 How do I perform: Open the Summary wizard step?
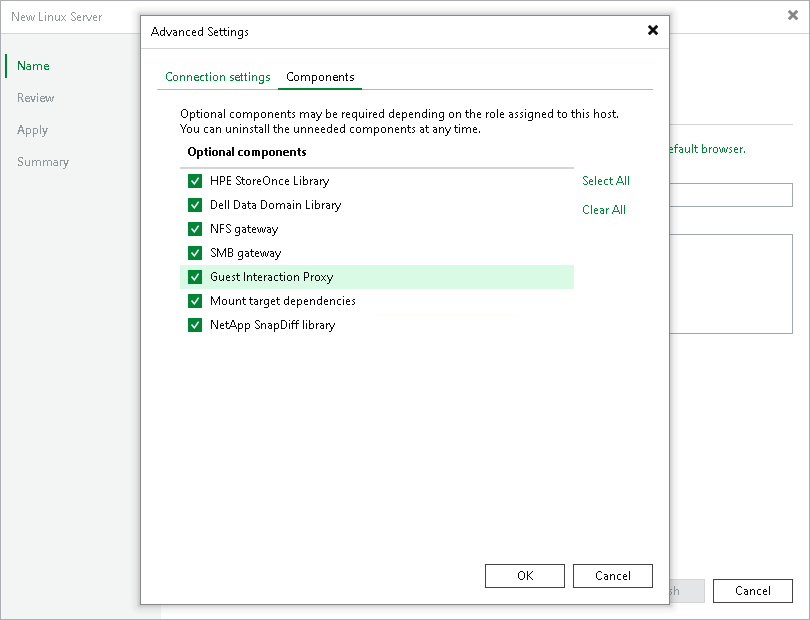tap(43, 162)
